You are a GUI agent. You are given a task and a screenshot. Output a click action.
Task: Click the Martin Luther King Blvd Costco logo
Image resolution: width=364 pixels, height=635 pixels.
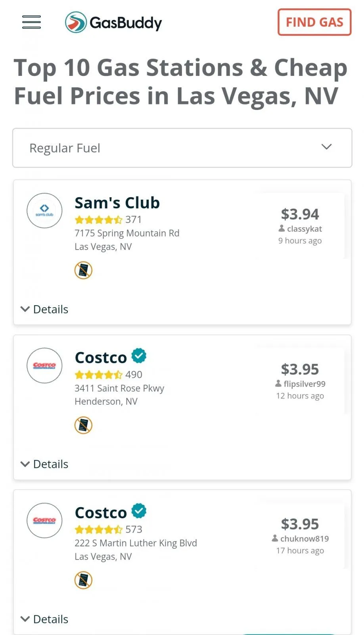click(44, 520)
